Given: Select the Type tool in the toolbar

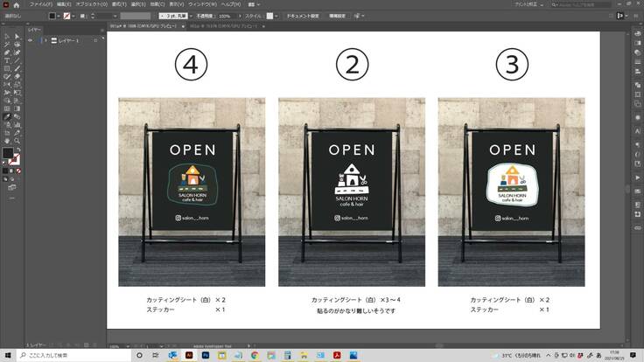Looking at the screenshot, I should (x=7, y=60).
